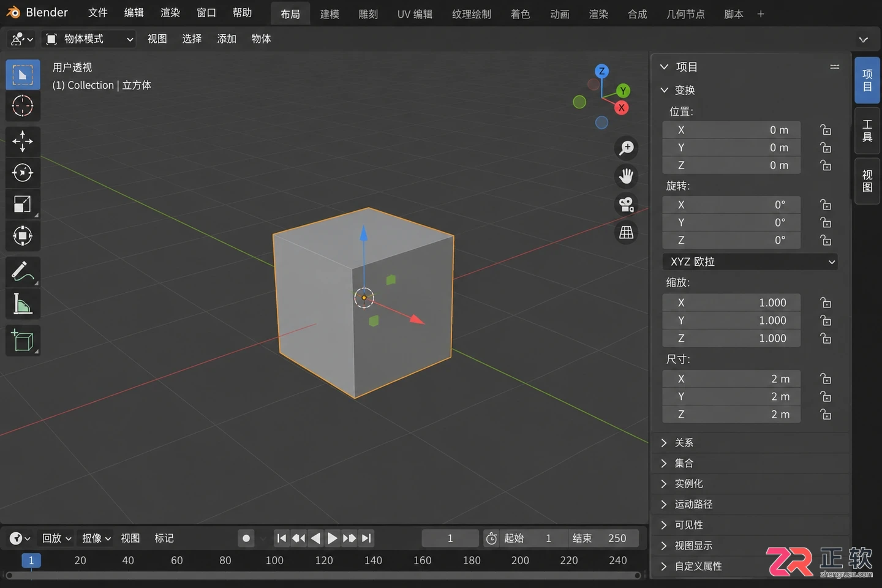Switch to the UV 编辑 workspace tab
The width and height of the screenshot is (882, 588).
click(x=415, y=14)
